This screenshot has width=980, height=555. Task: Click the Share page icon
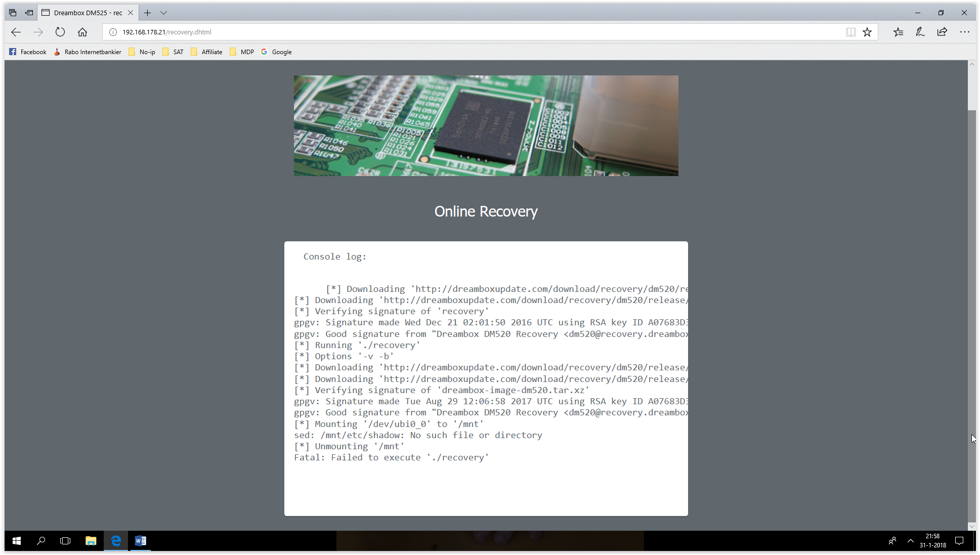[x=942, y=32]
